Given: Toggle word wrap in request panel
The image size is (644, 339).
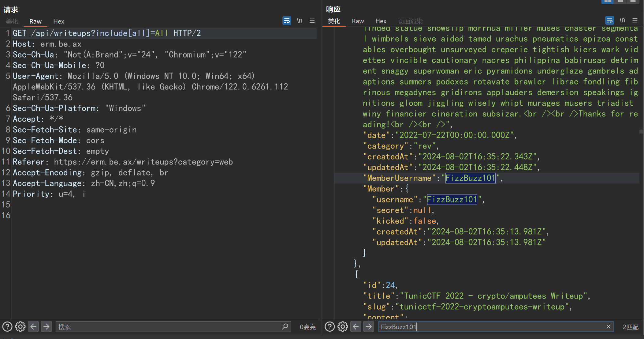Looking at the screenshot, I should click(x=287, y=21).
